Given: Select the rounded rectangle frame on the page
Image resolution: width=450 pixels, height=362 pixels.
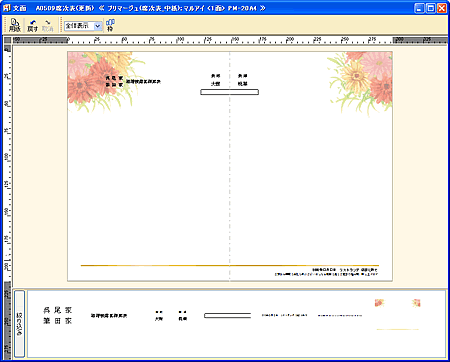Looking at the screenshot, I should pos(229,92).
